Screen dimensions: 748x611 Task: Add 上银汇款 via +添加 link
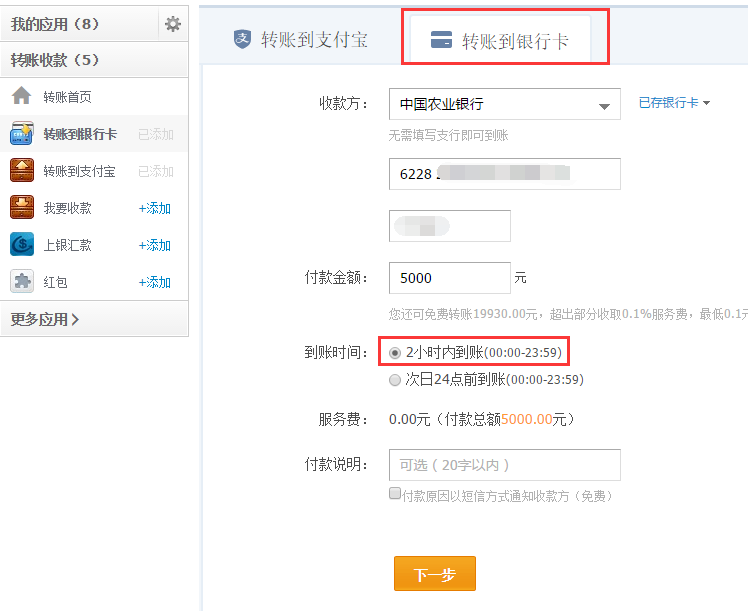pyautogui.click(x=155, y=245)
